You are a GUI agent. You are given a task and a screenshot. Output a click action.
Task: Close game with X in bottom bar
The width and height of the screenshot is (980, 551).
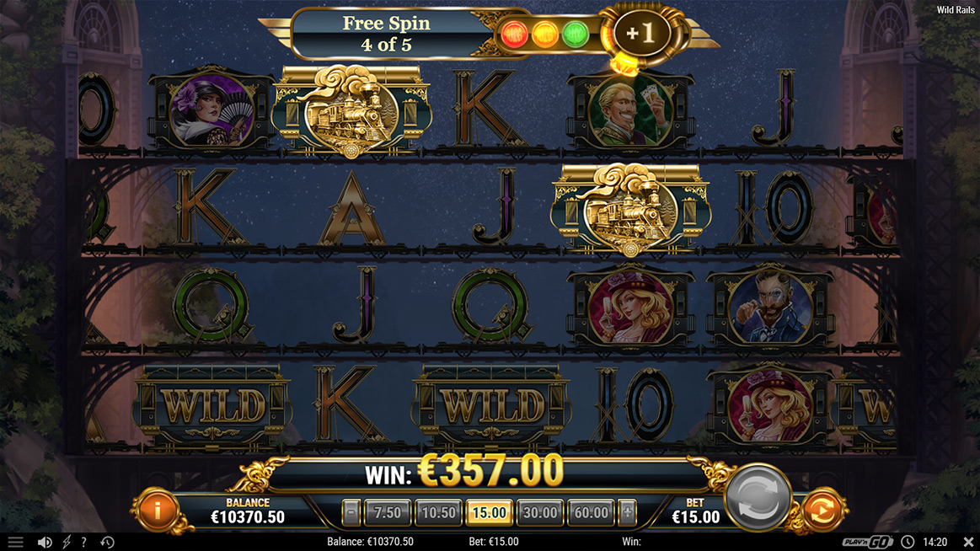(968, 542)
